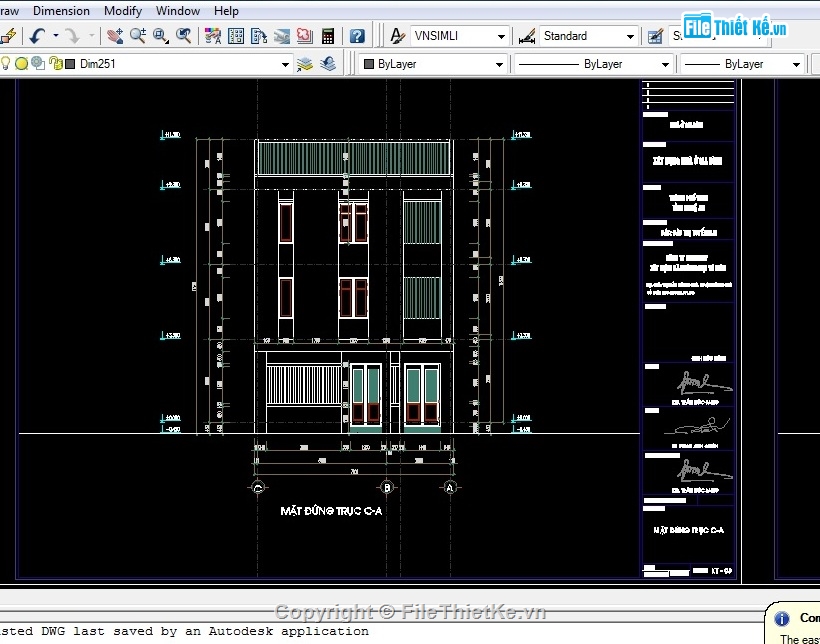Click the MẶT ĐỨNG TRỤC C-A drawing title
Viewport: 820px width, 644px height.
point(331,511)
